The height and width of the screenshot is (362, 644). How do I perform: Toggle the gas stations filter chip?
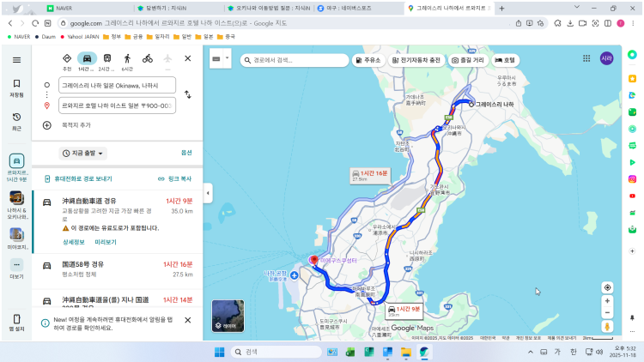[x=368, y=60]
